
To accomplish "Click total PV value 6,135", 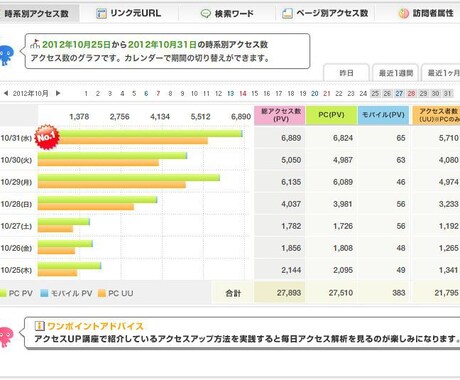I will tap(291, 182).
